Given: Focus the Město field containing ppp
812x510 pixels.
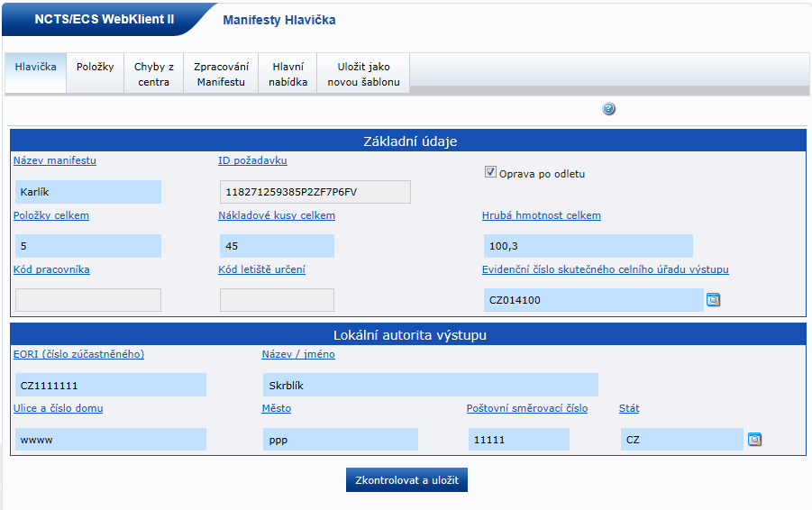Looking at the screenshot, I should (x=340, y=440).
